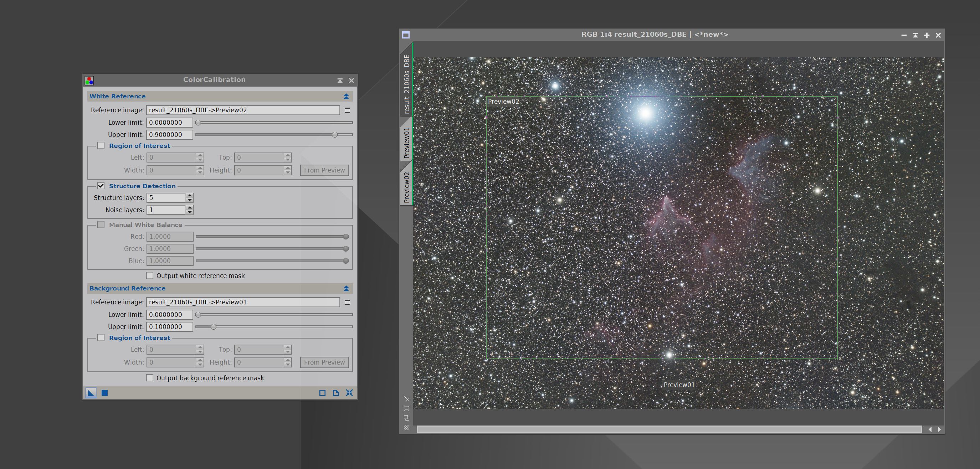Click White Reference upper limit slider handle
The height and width of the screenshot is (469, 980).
click(334, 135)
